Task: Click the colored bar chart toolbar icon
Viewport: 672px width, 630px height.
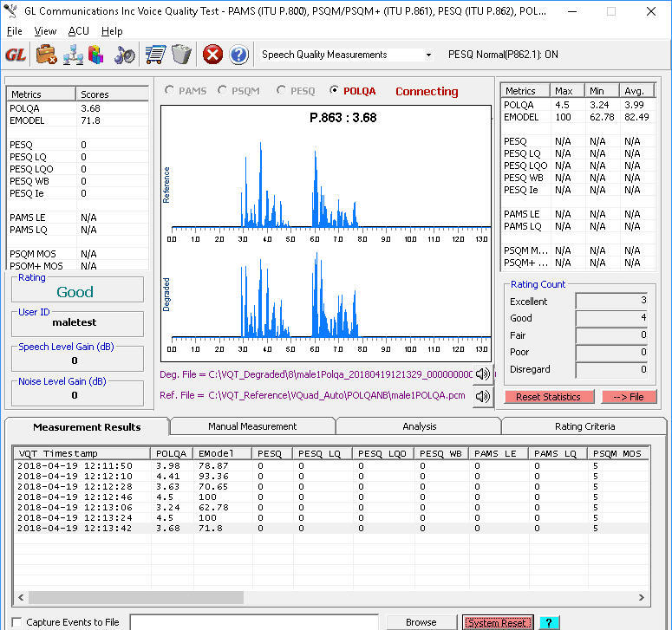Action: pyautogui.click(x=96, y=55)
